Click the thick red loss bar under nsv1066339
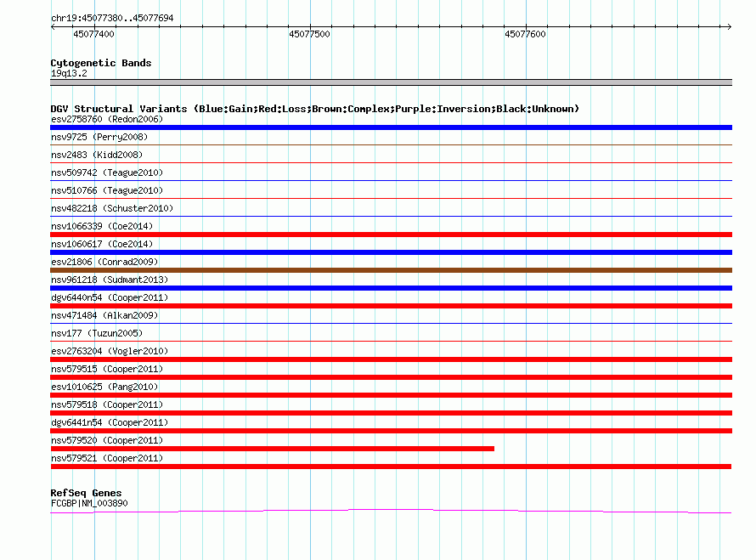 (391, 235)
